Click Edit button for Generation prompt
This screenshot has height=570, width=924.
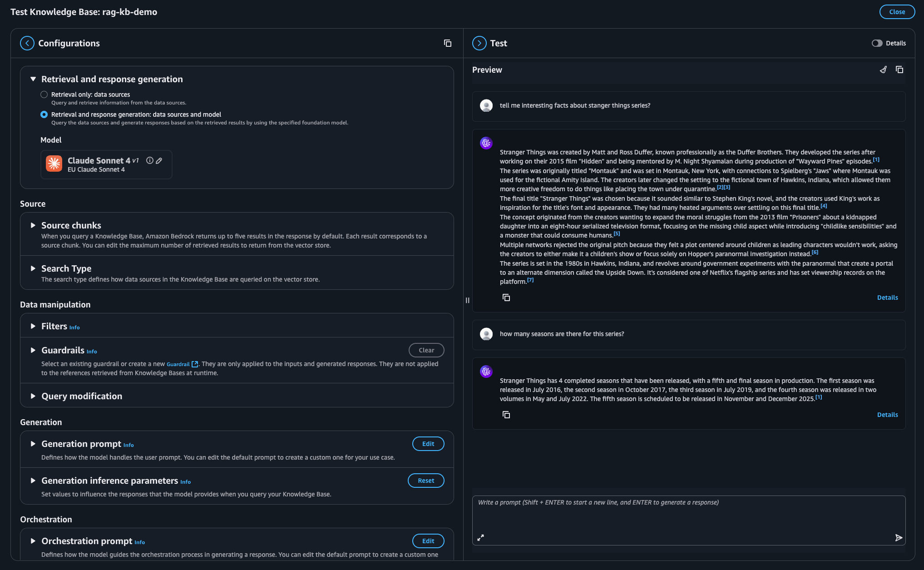(x=428, y=444)
